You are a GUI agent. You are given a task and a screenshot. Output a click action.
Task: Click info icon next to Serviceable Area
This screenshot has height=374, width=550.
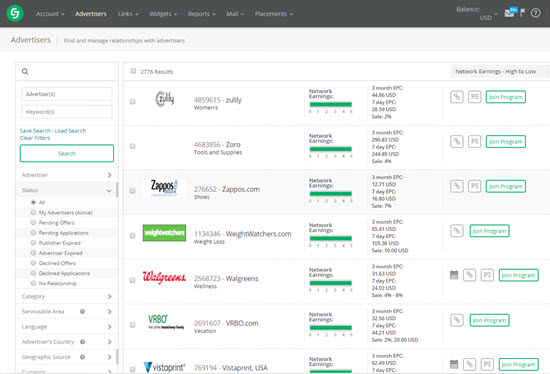[x=82, y=311]
